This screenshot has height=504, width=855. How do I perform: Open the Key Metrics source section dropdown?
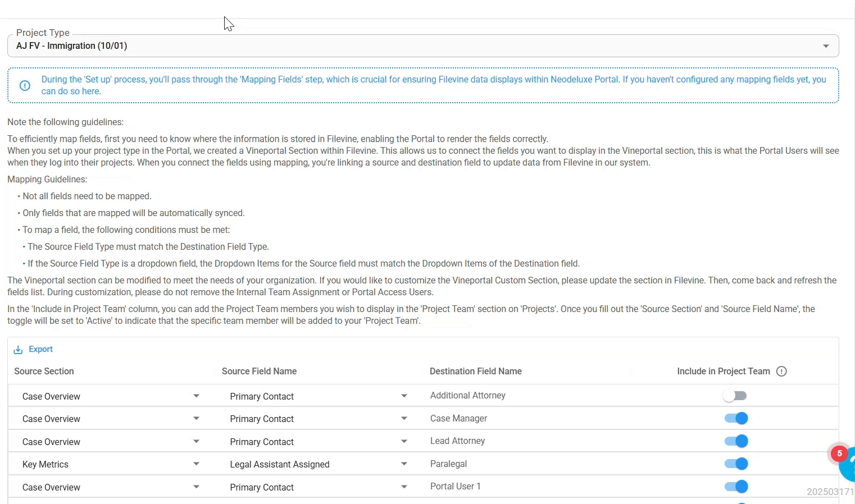click(111, 465)
